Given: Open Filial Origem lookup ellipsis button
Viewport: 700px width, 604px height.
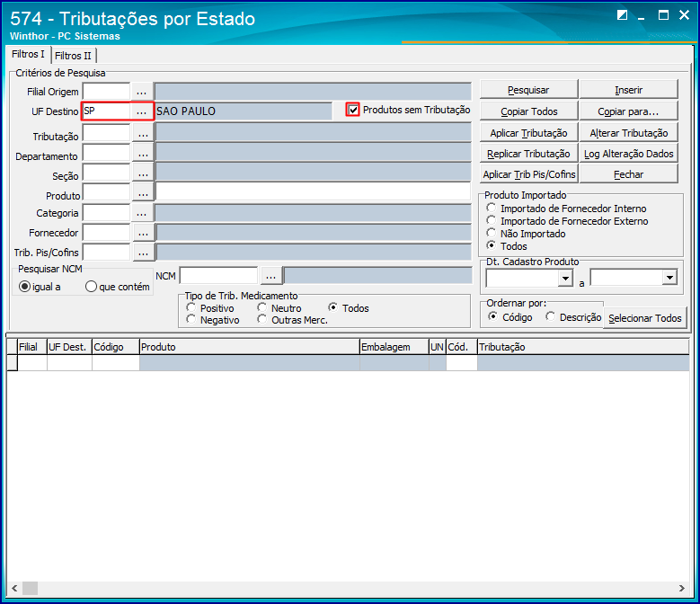Looking at the screenshot, I should click(141, 92).
